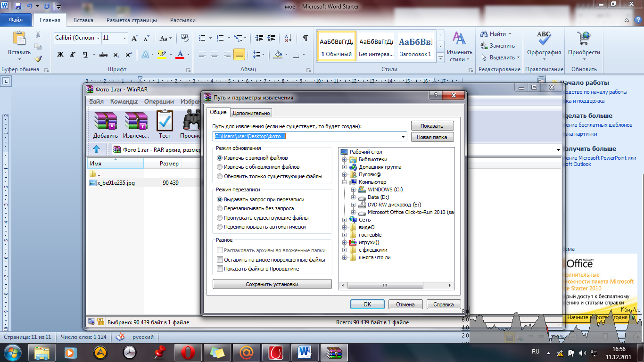Click the WinRAR View binoculars icon

[192, 121]
